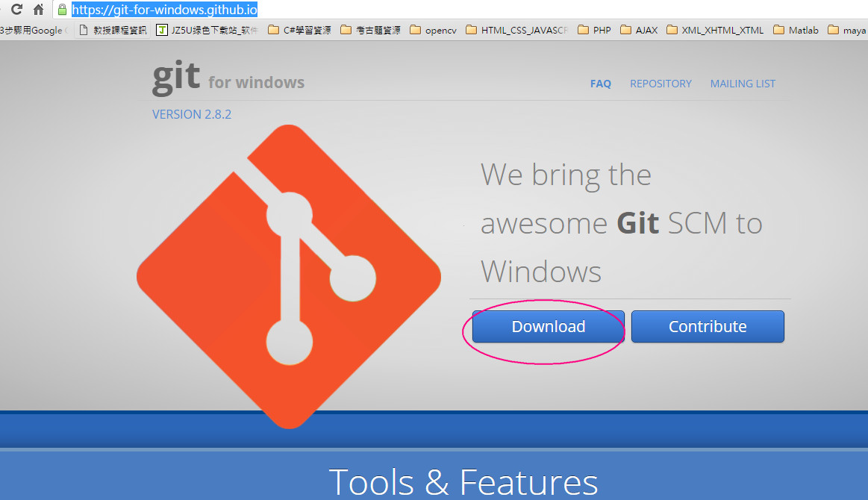Open the opencv bookmark folder
868x500 pixels.
pos(434,30)
